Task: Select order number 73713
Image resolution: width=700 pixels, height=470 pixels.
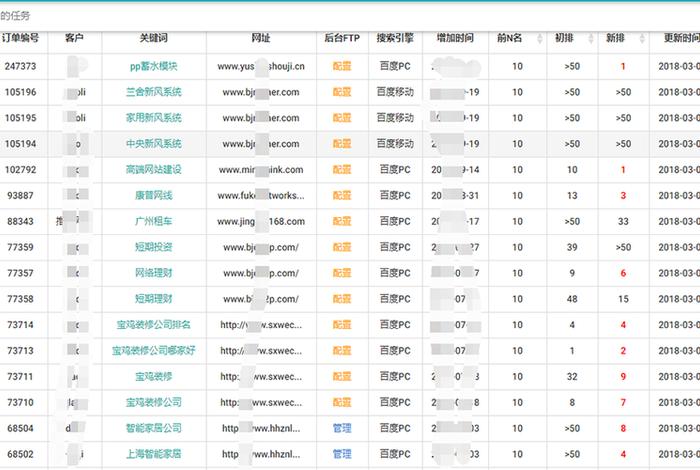Action: coord(21,351)
